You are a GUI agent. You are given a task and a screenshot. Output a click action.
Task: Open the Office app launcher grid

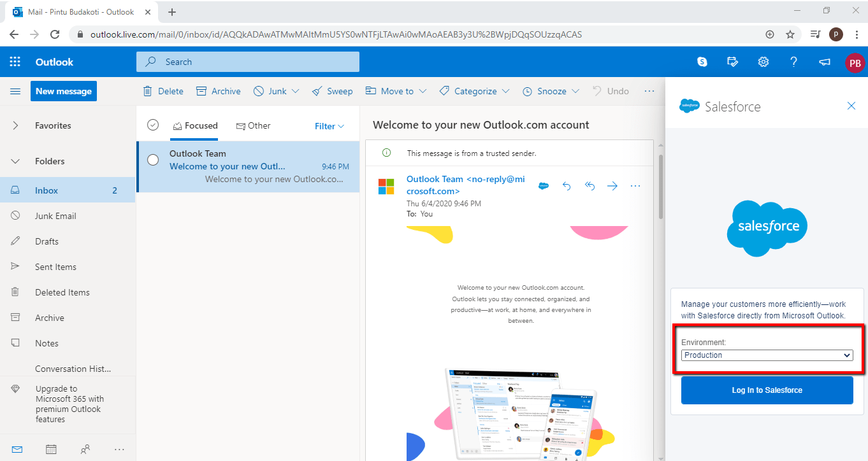(15, 62)
